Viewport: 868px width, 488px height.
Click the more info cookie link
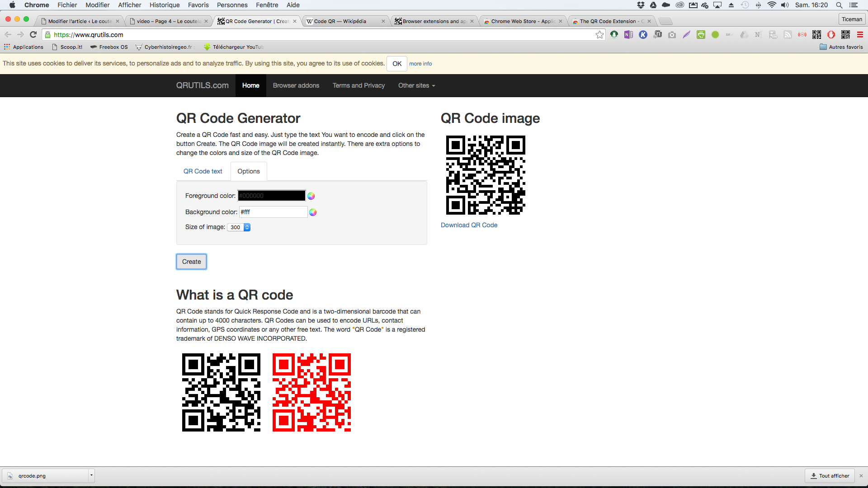(420, 64)
